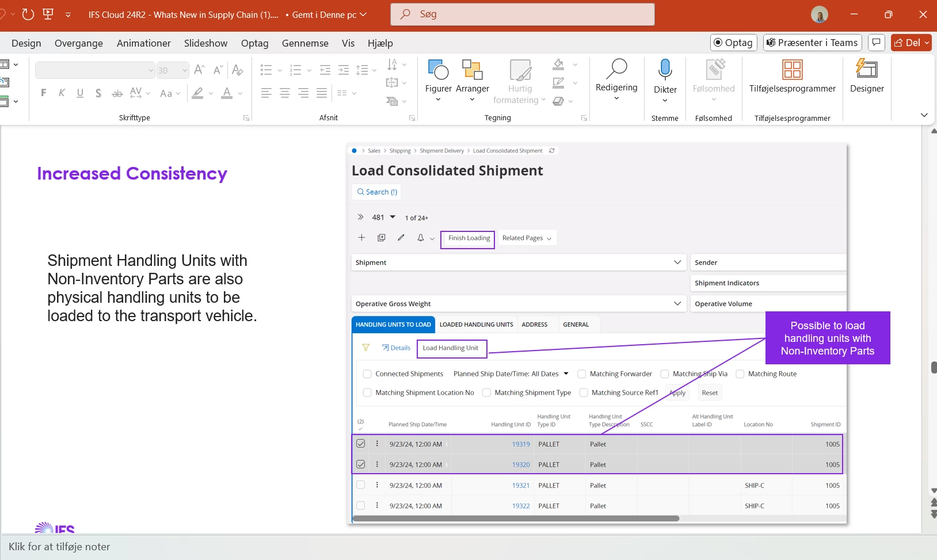Click the Shape Effects icon
This screenshot has height=560, width=937.
(x=558, y=101)
